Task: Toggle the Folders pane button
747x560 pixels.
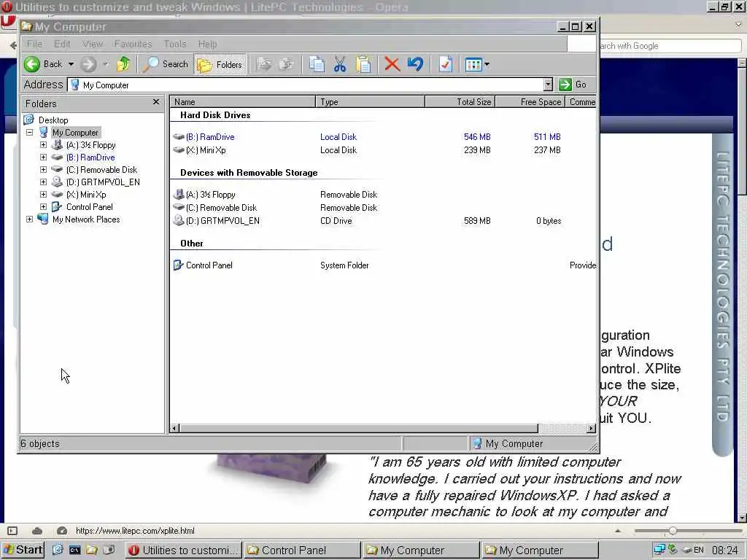Action: (x=220, y=64)
